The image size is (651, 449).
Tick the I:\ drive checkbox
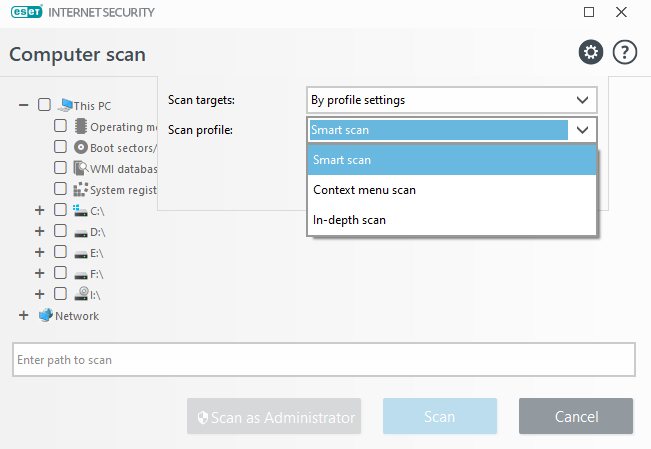click(x=60, y=294)
